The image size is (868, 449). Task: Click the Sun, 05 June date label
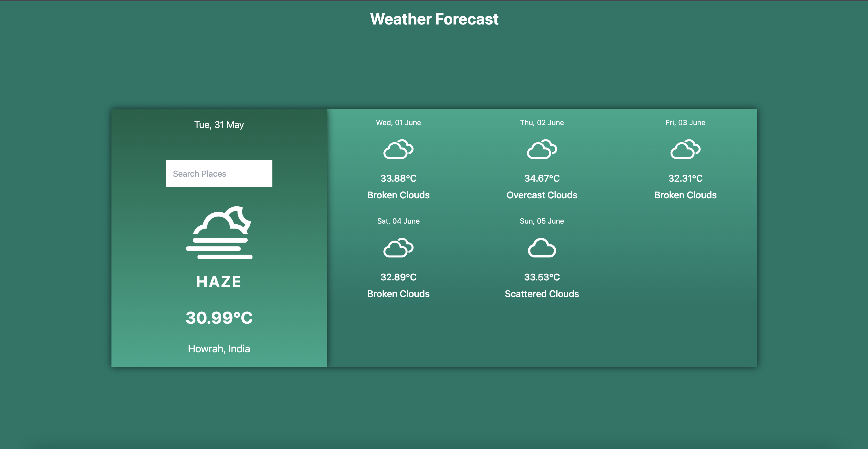[542, 221]
